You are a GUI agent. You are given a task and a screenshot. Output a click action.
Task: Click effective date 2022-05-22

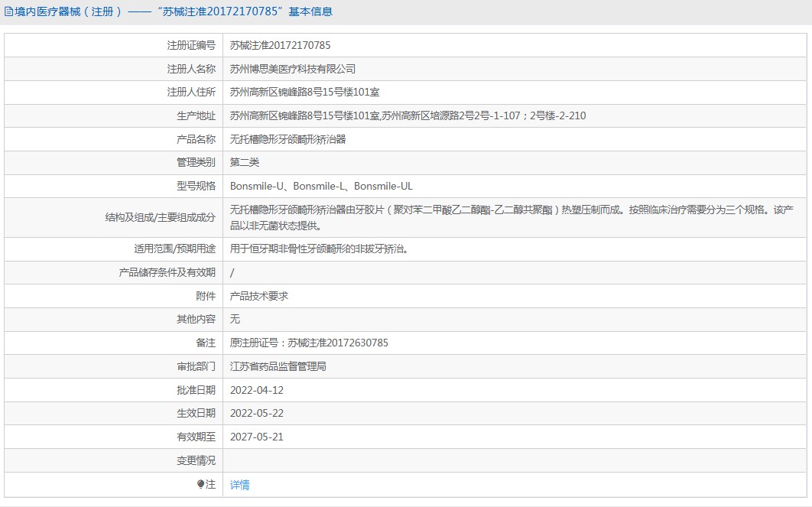256,413
